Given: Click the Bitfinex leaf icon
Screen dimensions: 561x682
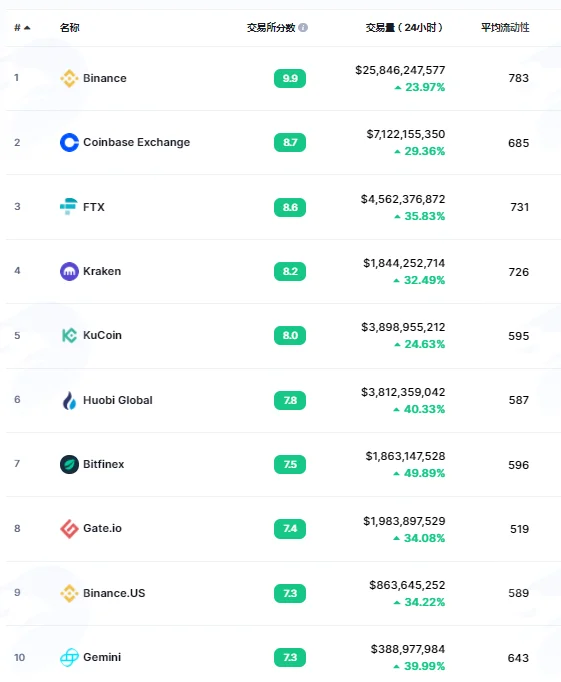Looking at the screenshot, I should click(x=69, y=464).
